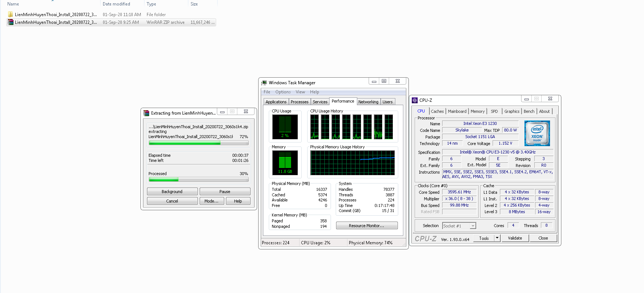Open the Socket #1 selection dropdown

tap(459, 226)
